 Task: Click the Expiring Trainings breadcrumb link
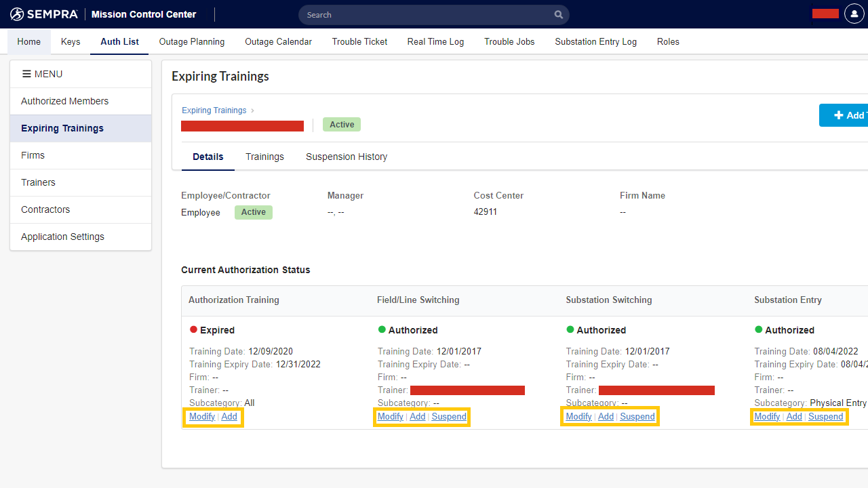click(214, 110)
